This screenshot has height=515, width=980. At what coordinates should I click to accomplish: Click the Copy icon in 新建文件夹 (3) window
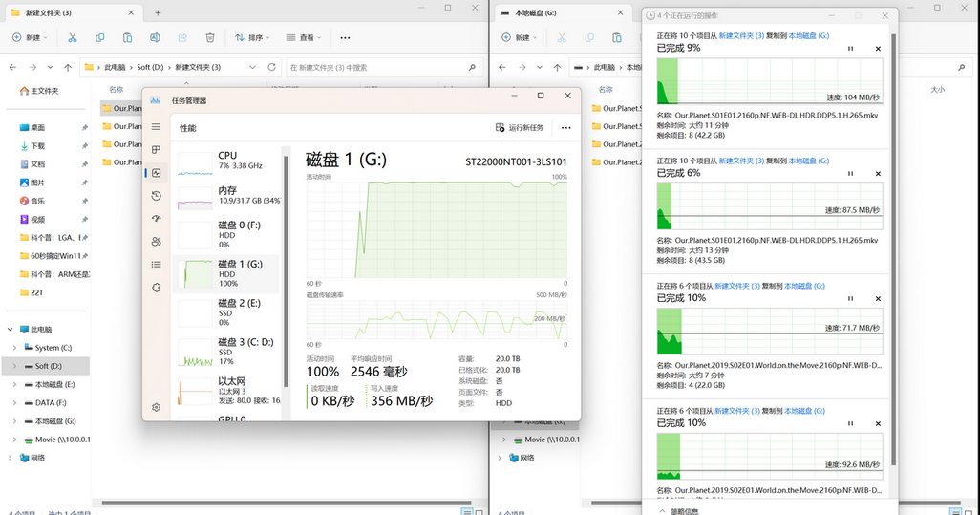(x=100, y=37)
